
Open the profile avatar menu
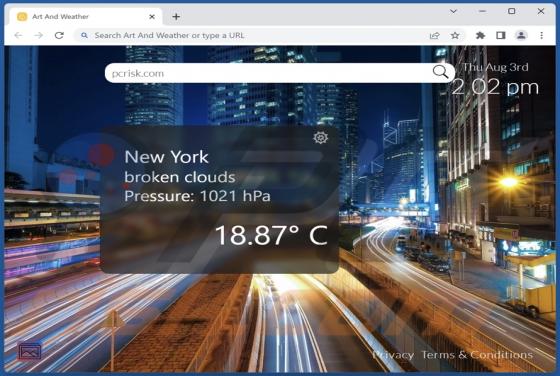point(521,35)
